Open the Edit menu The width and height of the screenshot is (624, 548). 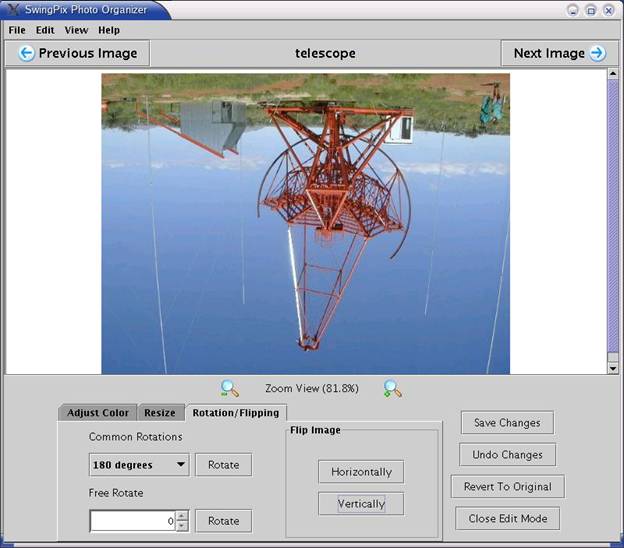tap(45, 30)
